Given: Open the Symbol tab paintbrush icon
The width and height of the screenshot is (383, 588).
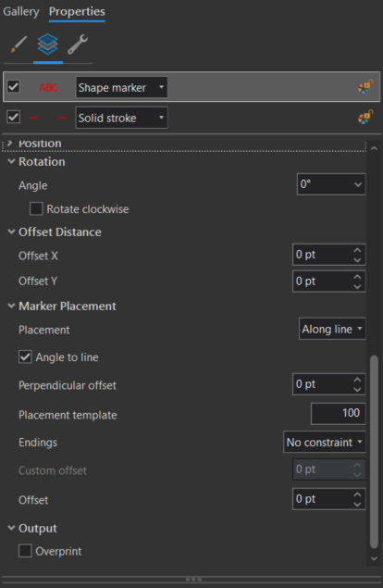Looking at the screenshot, I should [x=19, y=44].
